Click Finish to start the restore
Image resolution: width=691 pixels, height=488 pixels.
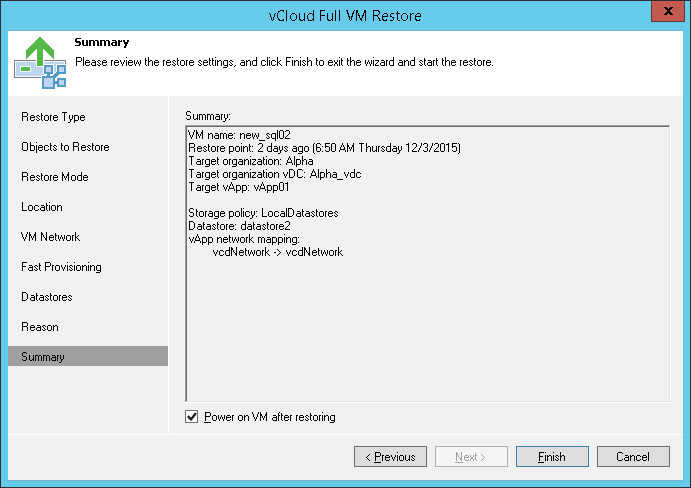tap(552, 457)
